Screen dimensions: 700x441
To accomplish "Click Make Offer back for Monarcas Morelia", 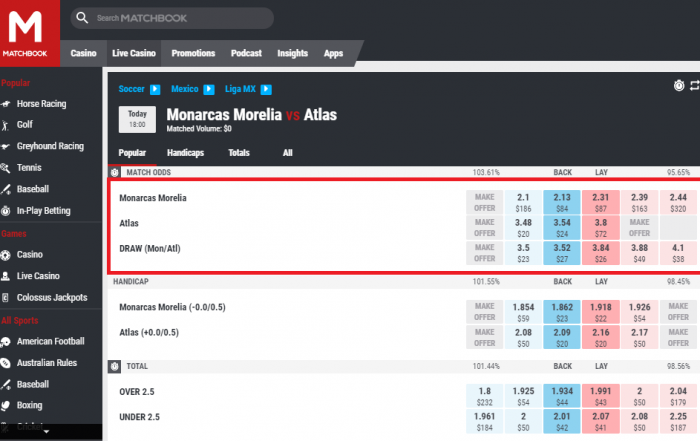I will click(x=484, y=202).
